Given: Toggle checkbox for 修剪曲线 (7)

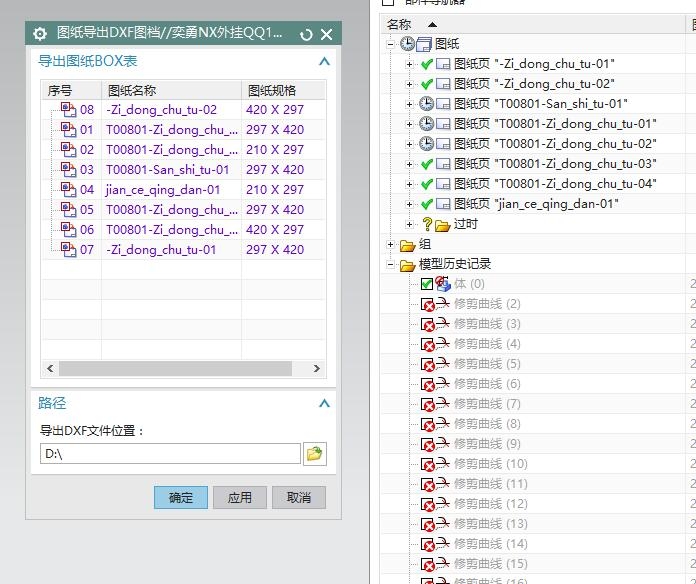Looking at the screenshot, I should click(427, 404).
